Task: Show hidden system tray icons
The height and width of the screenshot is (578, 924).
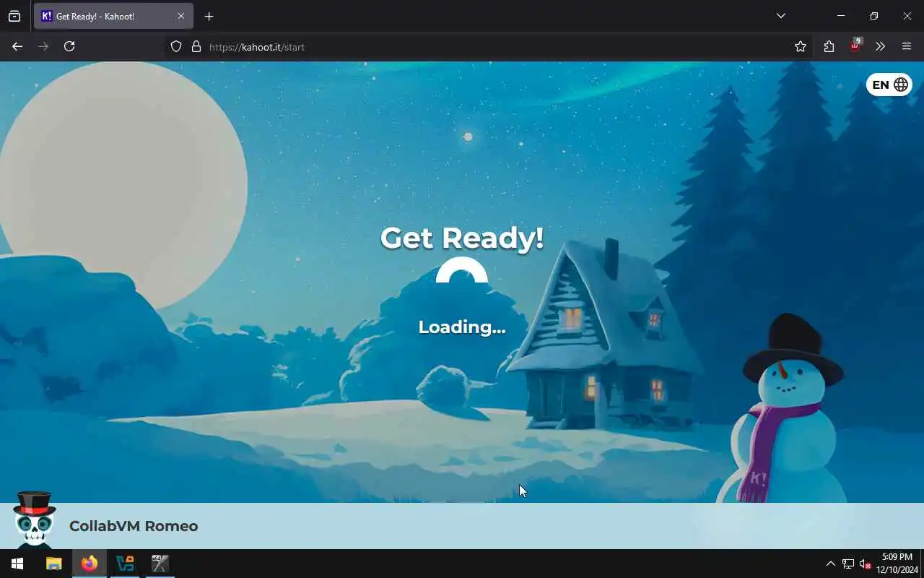Action: click(830, 564)
